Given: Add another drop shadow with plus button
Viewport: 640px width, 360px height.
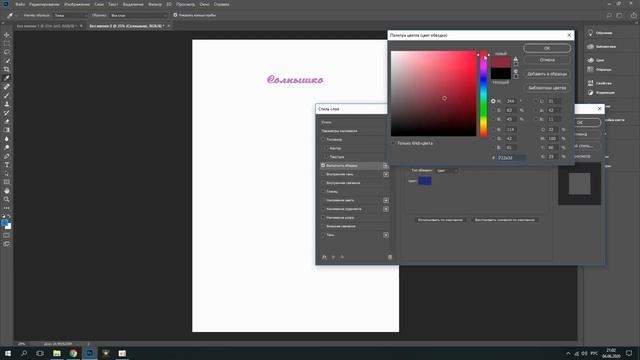Looking at the screenshot, I should (385, 235).
